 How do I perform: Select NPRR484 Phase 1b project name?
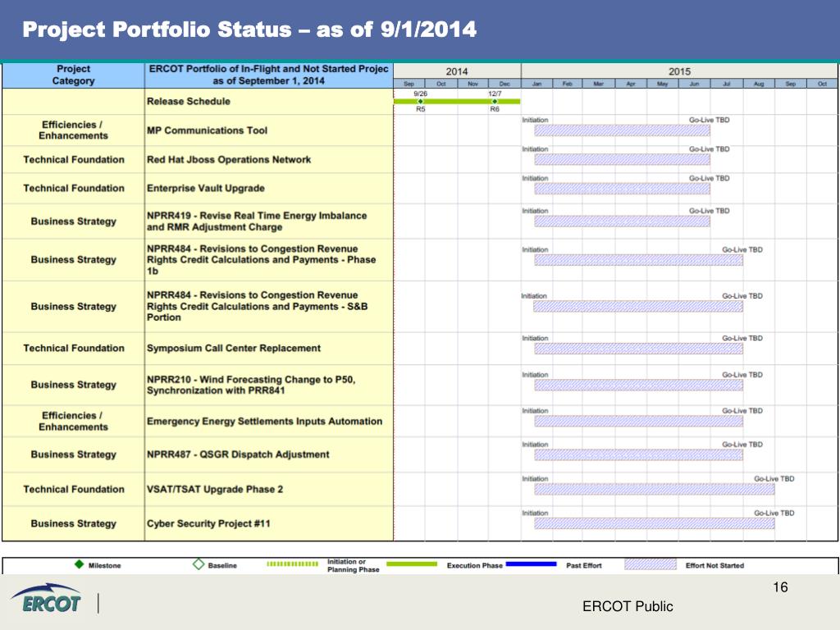point(261,260)
